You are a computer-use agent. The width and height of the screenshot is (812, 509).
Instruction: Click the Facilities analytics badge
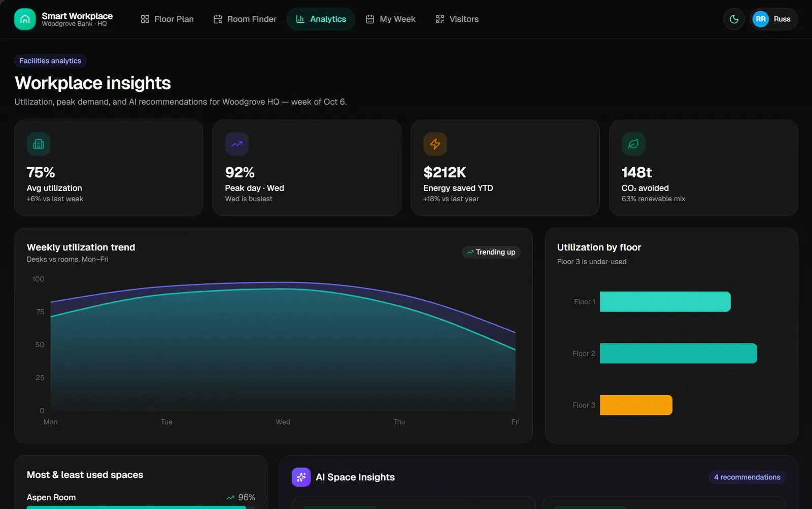point(50,61)
